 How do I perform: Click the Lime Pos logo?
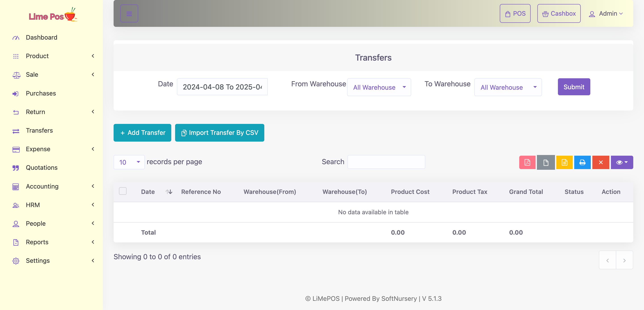point(53,15)
